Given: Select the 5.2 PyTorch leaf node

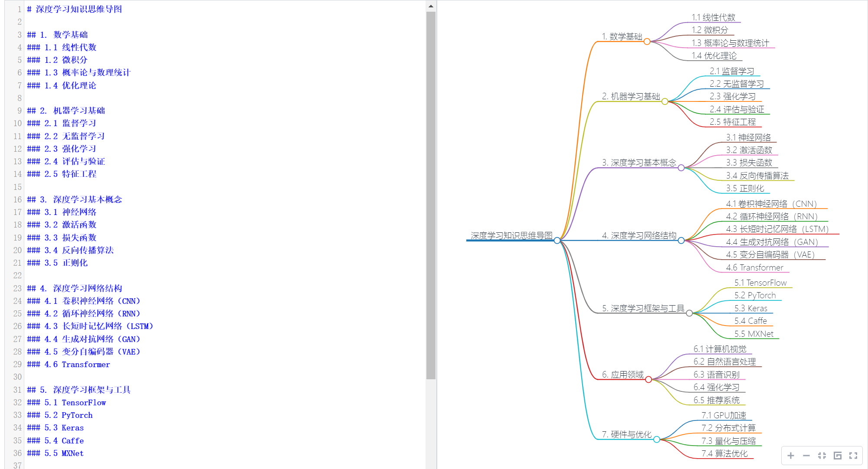Looking at the screenshot, I should coord(755,296).
